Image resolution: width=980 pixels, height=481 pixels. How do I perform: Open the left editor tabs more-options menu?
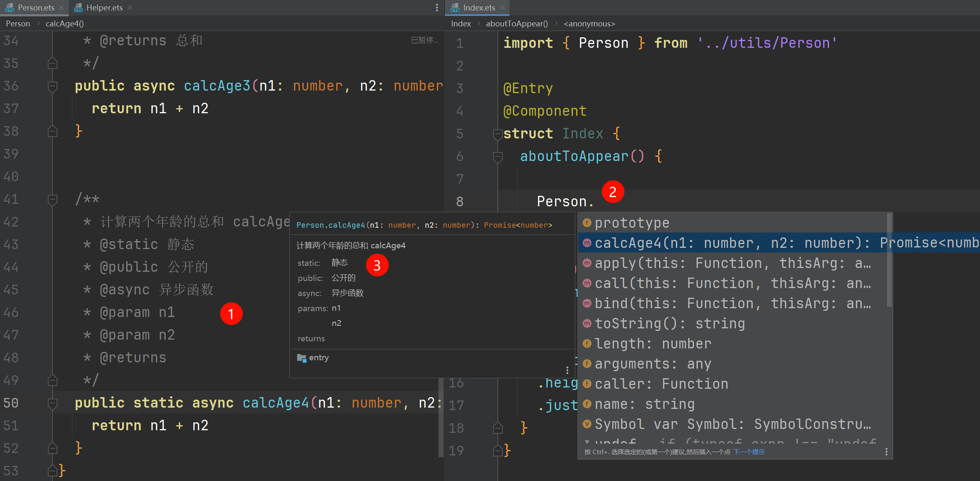pyautogui.click(x=437, y=8)
